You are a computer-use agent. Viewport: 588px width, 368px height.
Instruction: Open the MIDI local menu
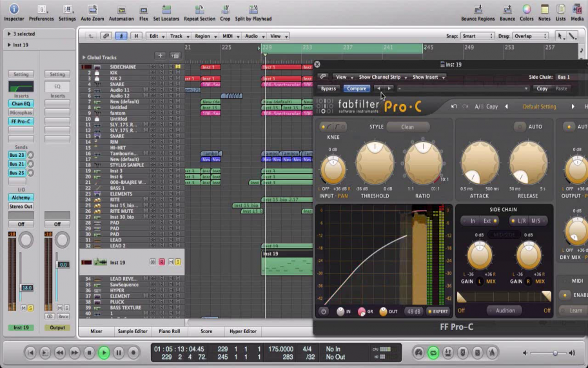(230, 36)
